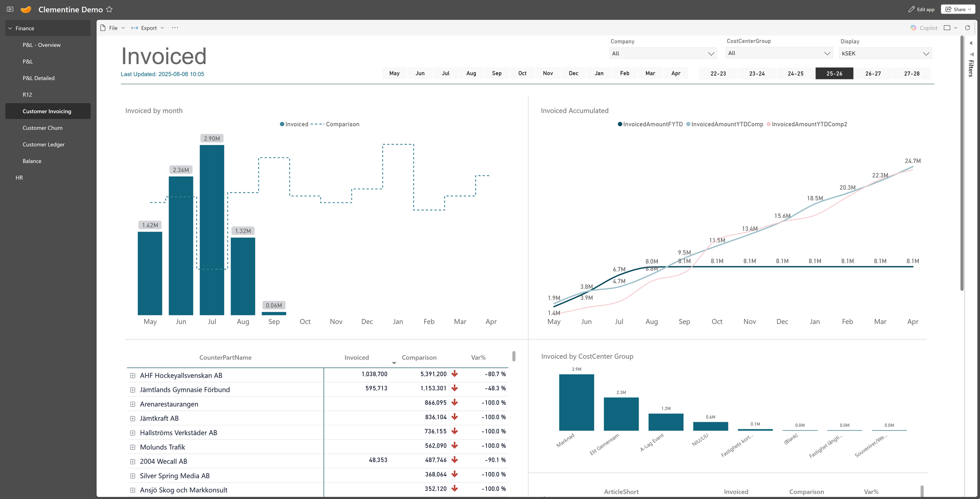Expand the Filters pane double-chevron
980x499 pixels.
pyautogui.click(x=971, y=43)
